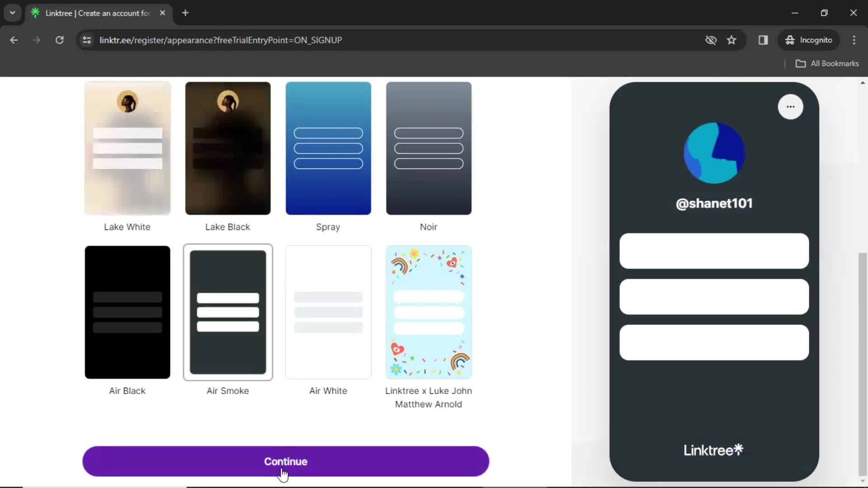Screen dimensions: 868x488
Task: Restore down the browser window
Action: click(824, 13)
